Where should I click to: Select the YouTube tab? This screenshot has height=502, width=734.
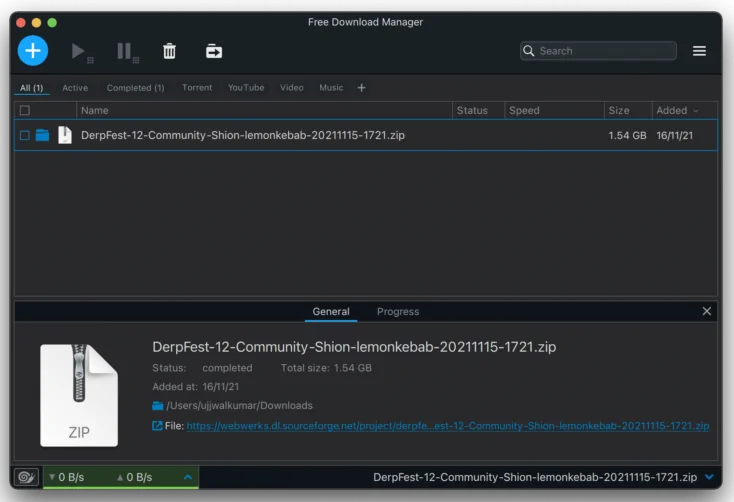click(x=246, y=88)
